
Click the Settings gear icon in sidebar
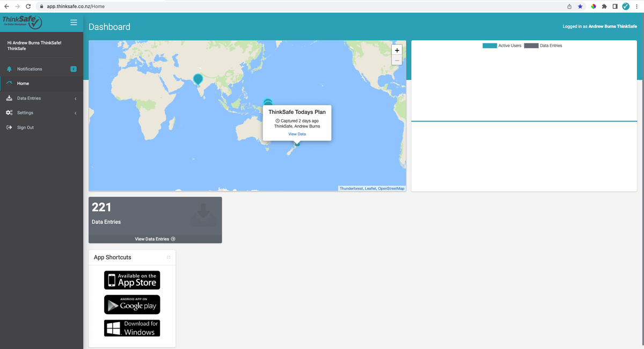click(8, 113)
